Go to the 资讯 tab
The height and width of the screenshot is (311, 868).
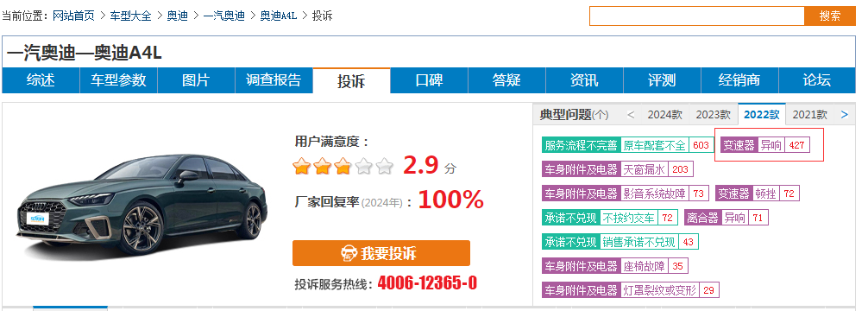click(584, 80)
